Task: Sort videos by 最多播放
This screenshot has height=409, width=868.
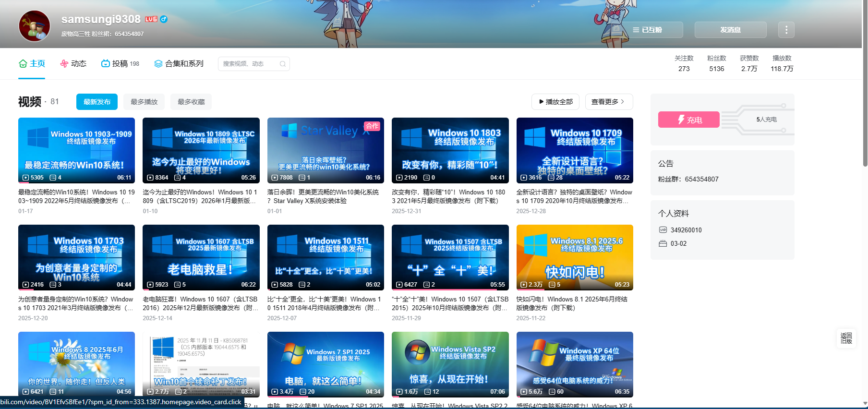Action: pyautogui.click(x=144, y=102)
